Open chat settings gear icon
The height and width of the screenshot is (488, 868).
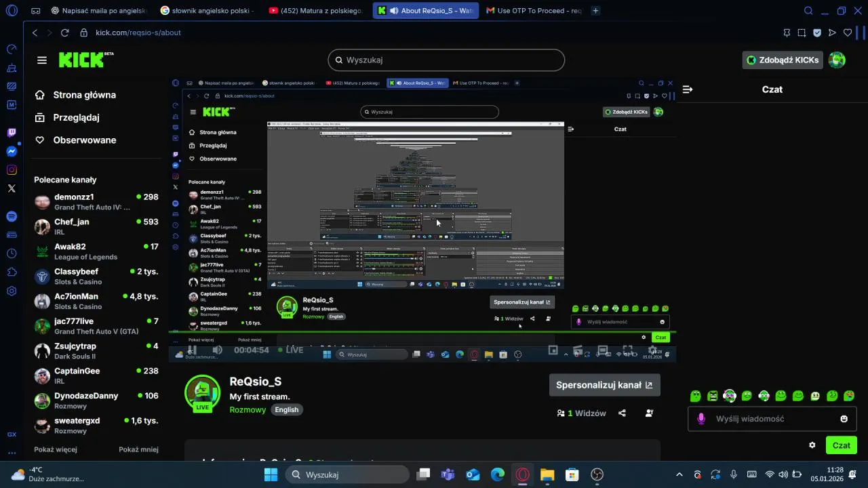(812, 445)
